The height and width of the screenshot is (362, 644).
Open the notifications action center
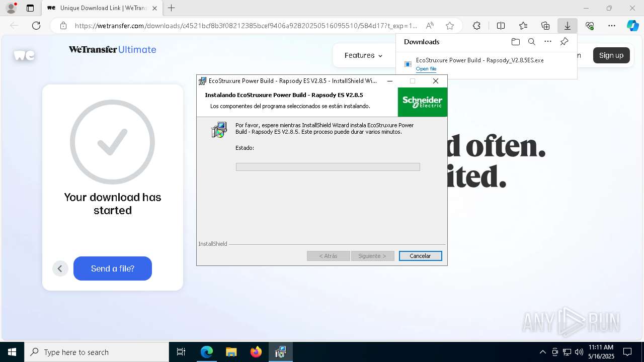tap(627, 352)
